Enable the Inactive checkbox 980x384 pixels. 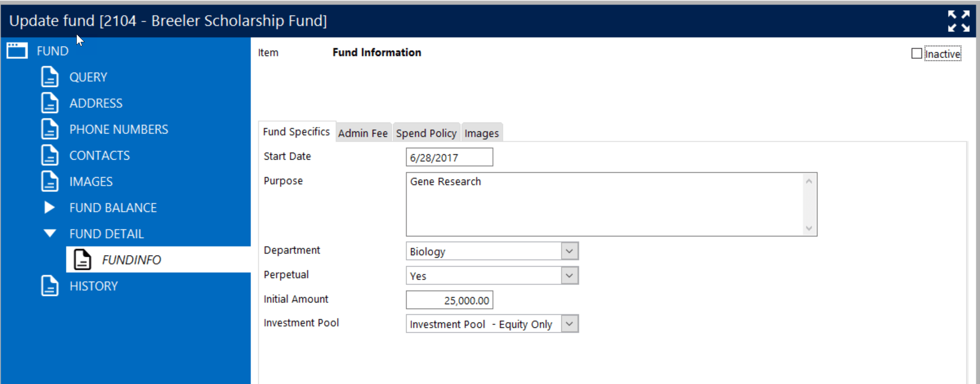point(916,54)
